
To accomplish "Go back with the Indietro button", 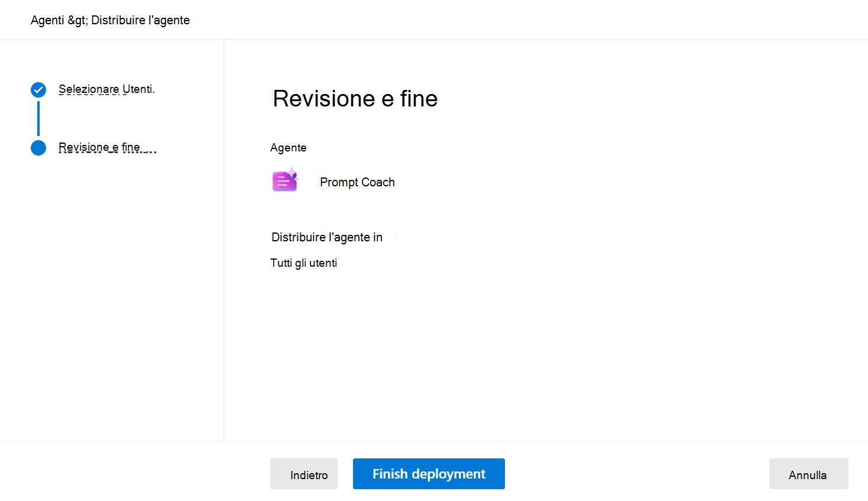I will tap(304, 474).
